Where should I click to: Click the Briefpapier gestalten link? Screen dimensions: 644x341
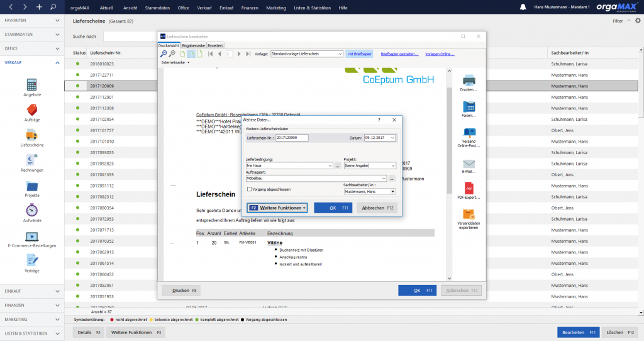399,54
